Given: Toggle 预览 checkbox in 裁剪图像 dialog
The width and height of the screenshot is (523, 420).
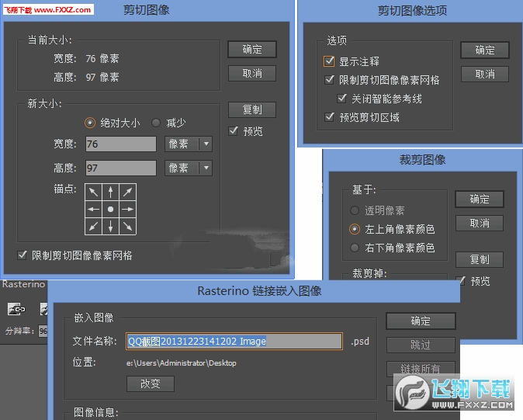Looking at the screenshot, I should 462,281.
